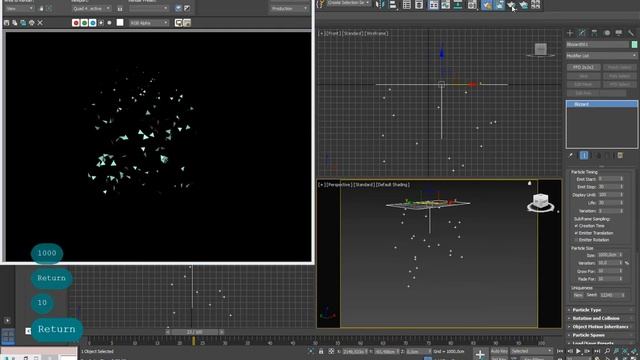Go to the end frame
This screenshot has height=360, width=640.
[x=597, y=351]
